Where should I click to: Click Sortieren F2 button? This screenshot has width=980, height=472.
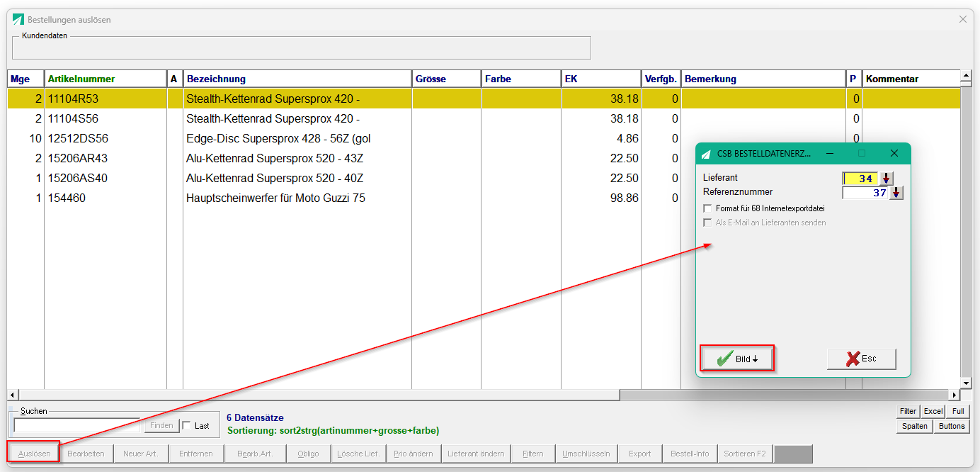[745, 454]
